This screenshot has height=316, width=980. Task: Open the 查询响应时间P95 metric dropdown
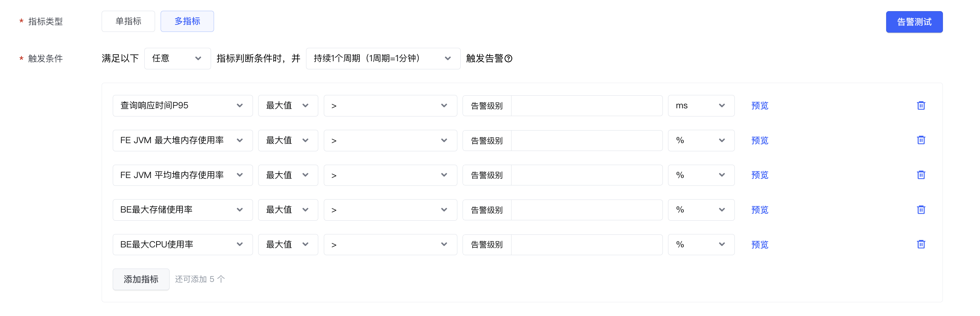click(x=182, y=106)
